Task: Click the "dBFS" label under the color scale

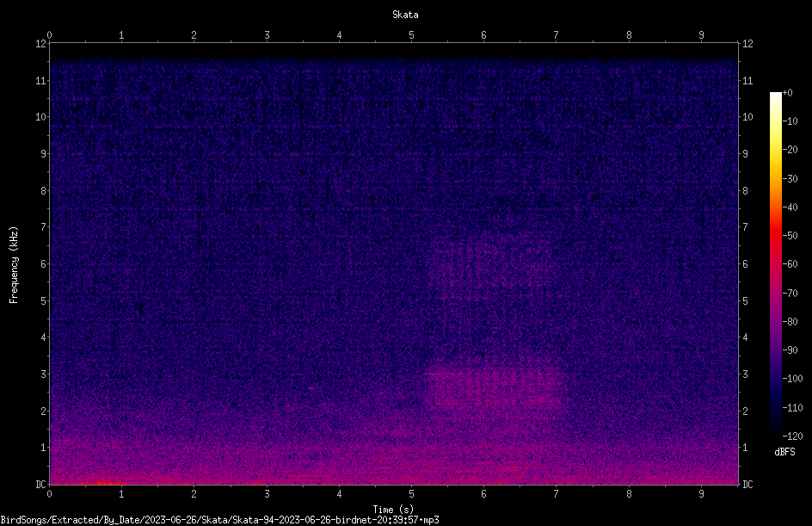Action: click(x=784, y=452)
